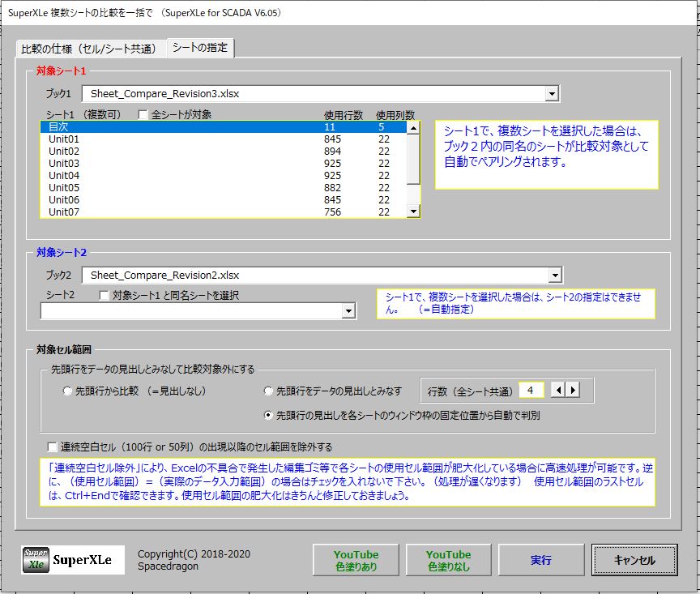Click ブック1 field showing Sheet_Compare_Revision3.xlsx

314,94
